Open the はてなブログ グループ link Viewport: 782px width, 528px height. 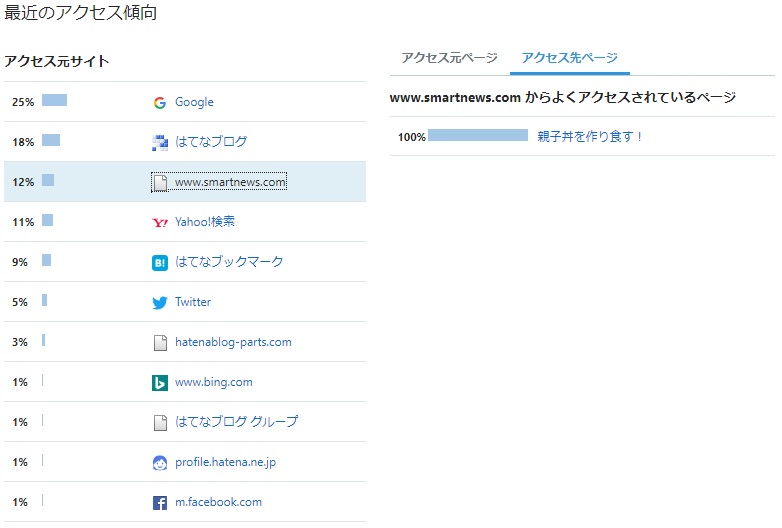point(236,421)
